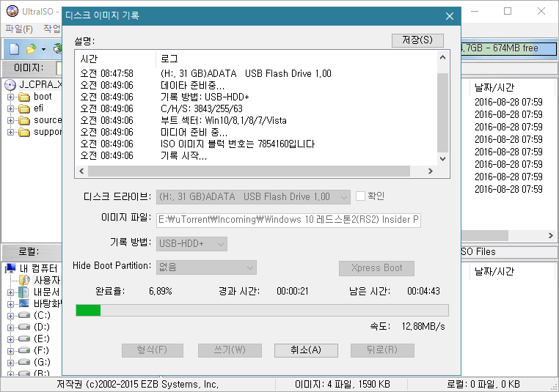The height and width of the screenshot is (392, 559).
Task: Click the log scroll down arrow
Action: pyautogui.click(x=443, y=159)
